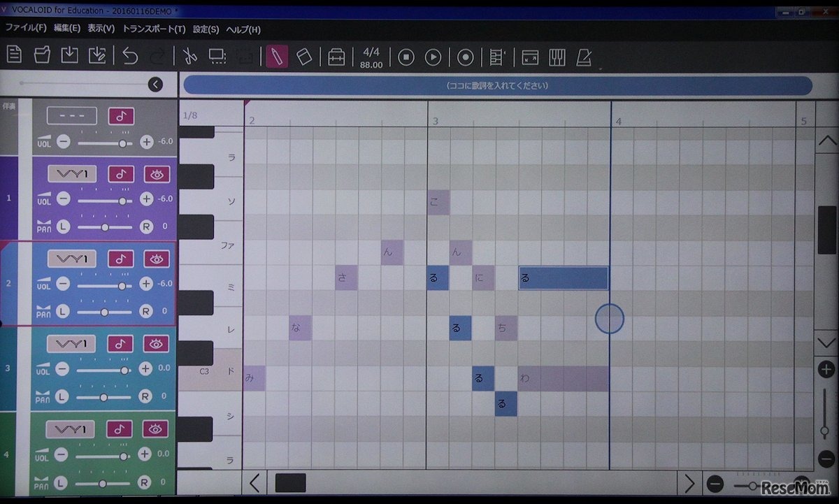Collapse the track panel with the left chevron
Screen dimensions: 839x504
click(155, 85)
